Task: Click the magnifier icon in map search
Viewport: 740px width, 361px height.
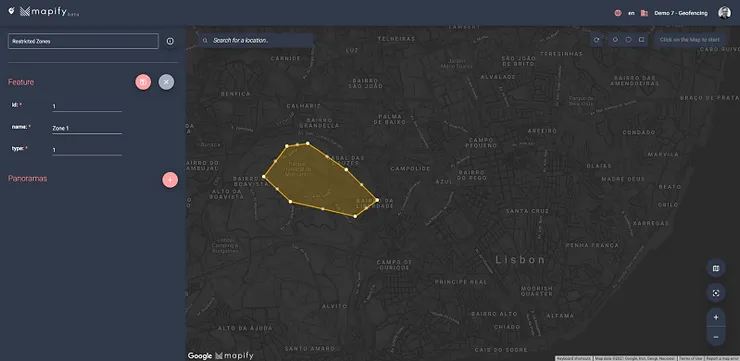Action: click(x=205, y=41)
